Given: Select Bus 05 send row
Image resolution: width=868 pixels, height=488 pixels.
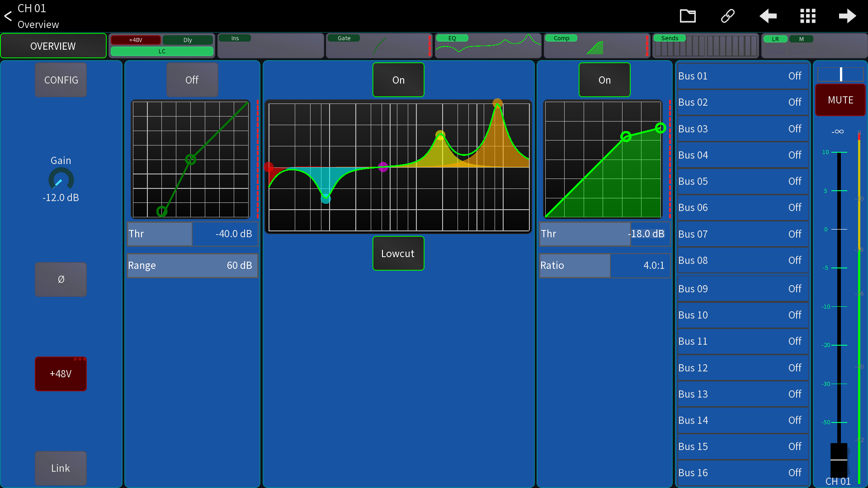Looking at the screenshot, I should (x=742, y=181).
